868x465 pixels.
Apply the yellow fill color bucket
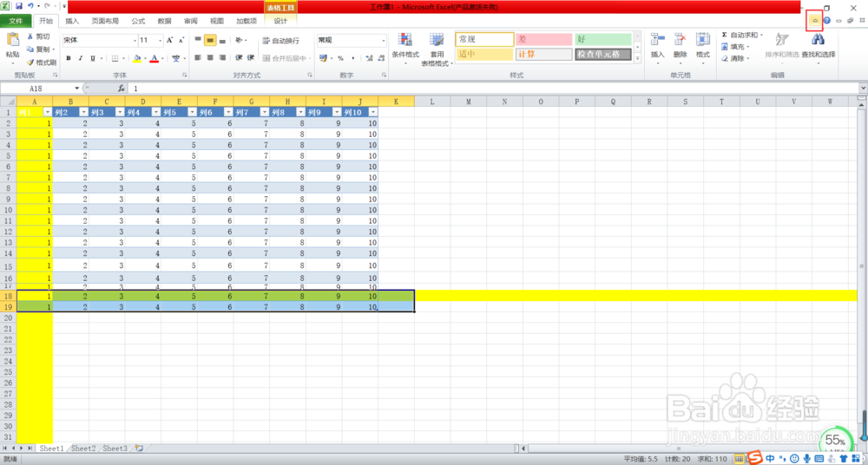pos(138,58)
